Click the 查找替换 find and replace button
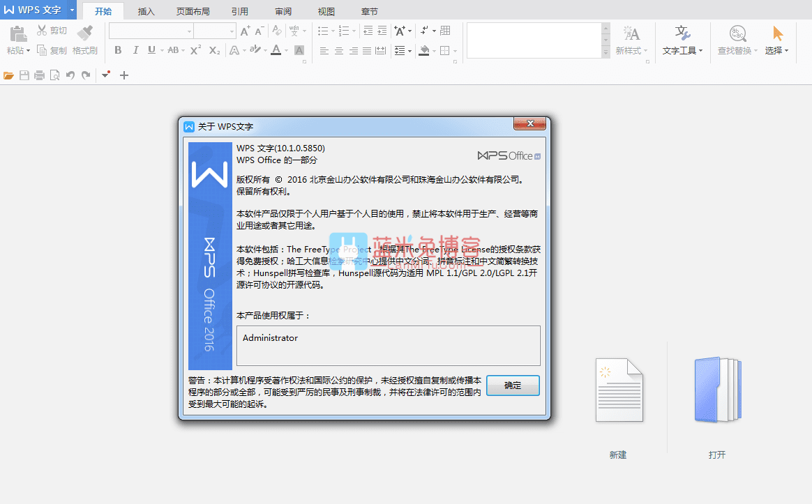 (x=737, y=40)
